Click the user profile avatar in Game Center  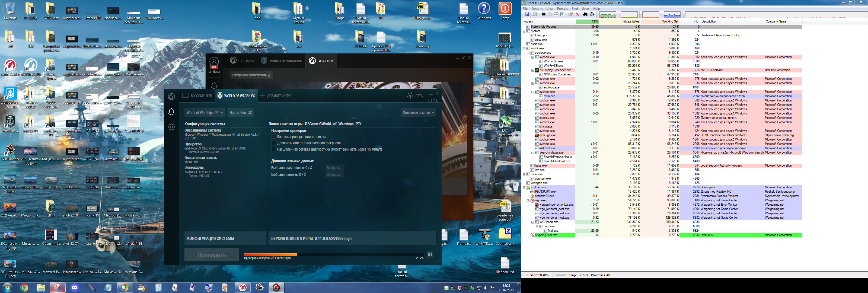pyautogui.click(x=214, y=62)
